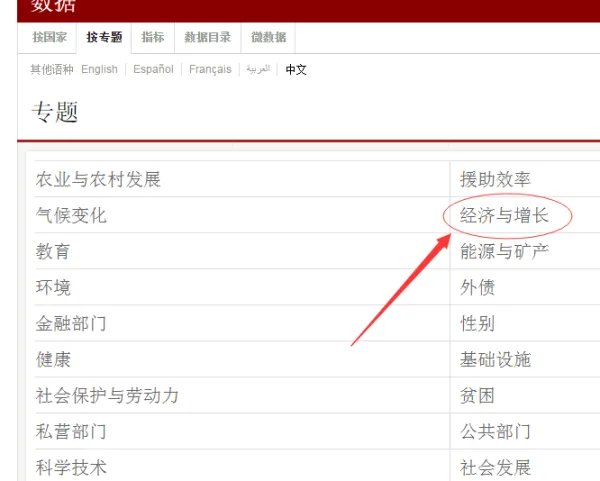The width and height of the screenshot is (600, 481).
Task: Open topic 气候变化
Action: pyautogui.click(x=71, y=215)
